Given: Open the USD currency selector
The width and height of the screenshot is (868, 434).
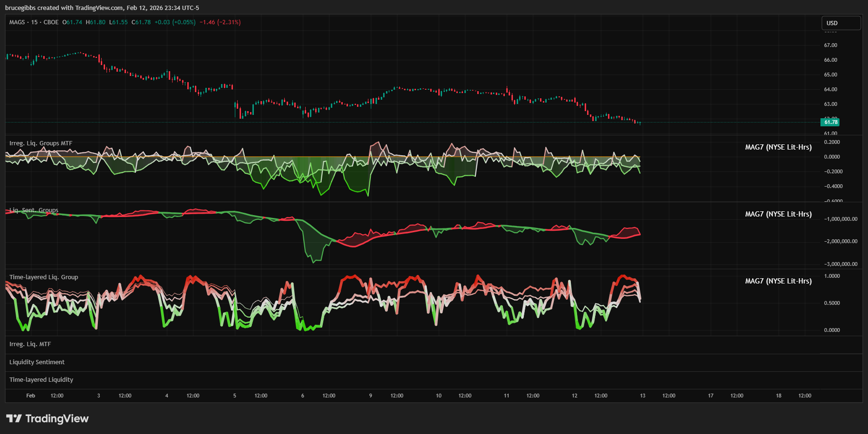Looking at the screenshot, I should (840, 23).
